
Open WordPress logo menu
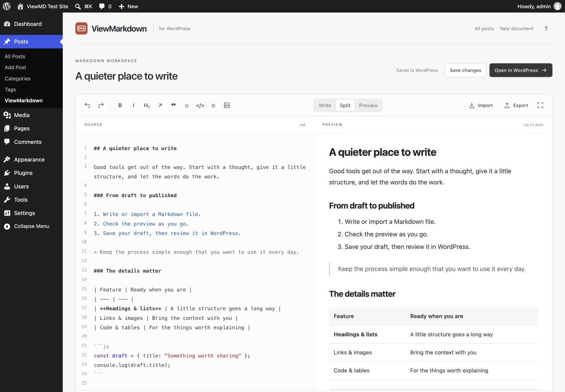tap(7, 6)
